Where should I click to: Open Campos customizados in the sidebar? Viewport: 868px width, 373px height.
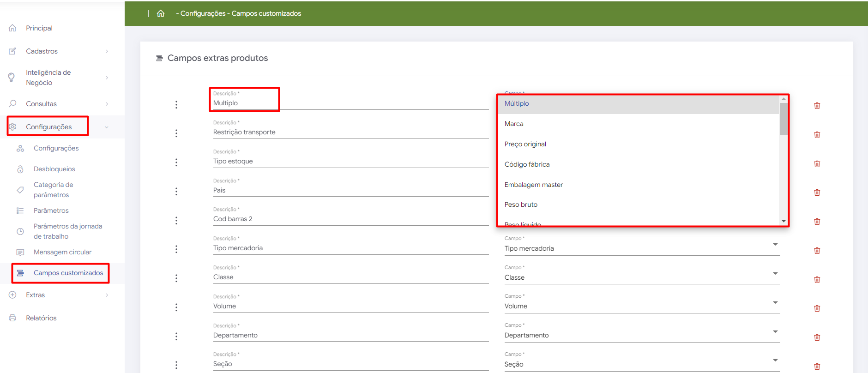[68, 273]
